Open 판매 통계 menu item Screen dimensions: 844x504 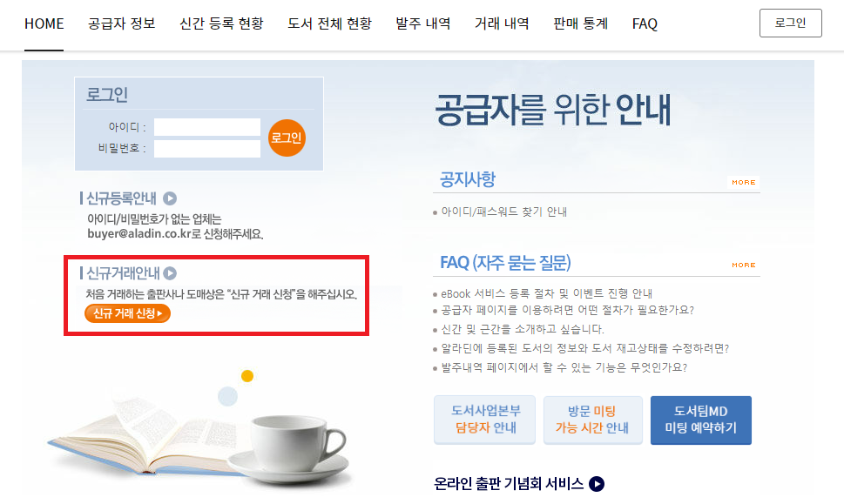[581, 24]
